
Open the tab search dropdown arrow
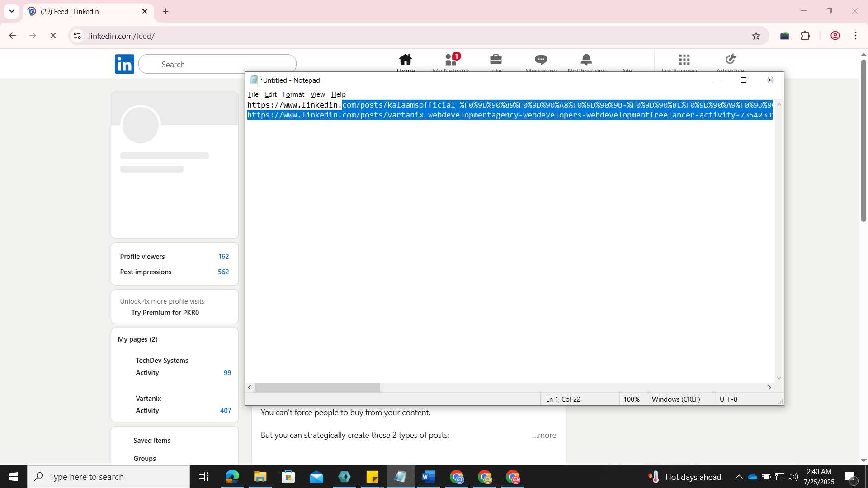[x=12, y=11]
